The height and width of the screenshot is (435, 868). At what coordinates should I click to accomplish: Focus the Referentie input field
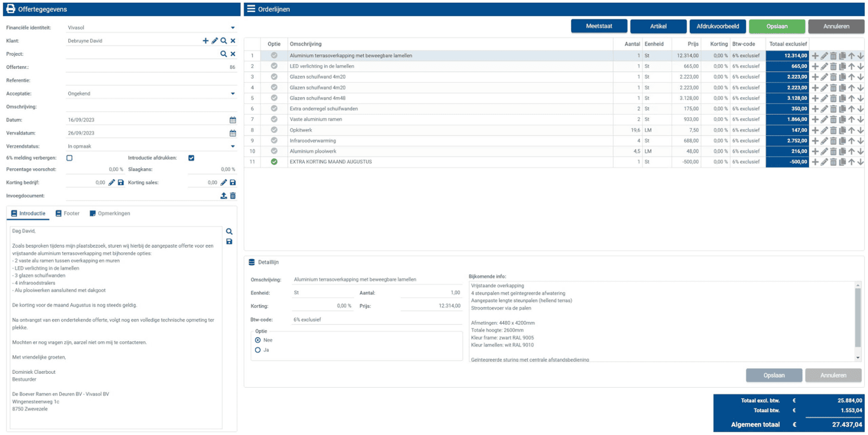click(x=151, y=80)
